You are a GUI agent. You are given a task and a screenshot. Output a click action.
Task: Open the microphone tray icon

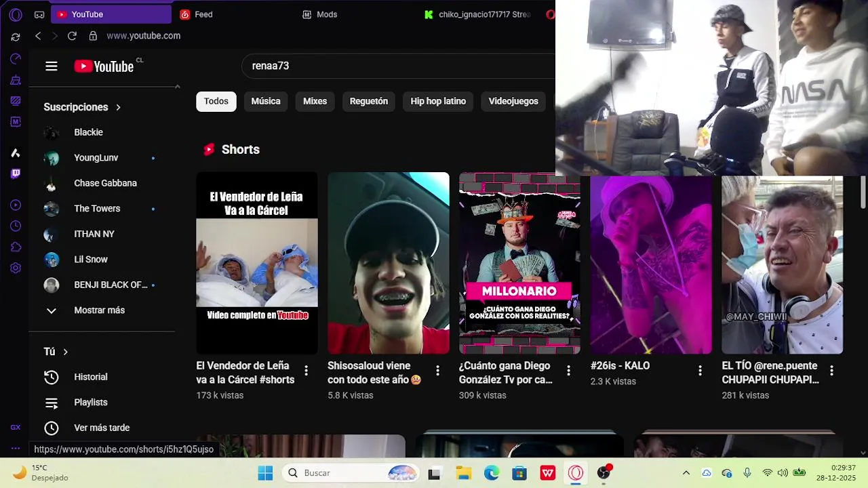point(747,473)
